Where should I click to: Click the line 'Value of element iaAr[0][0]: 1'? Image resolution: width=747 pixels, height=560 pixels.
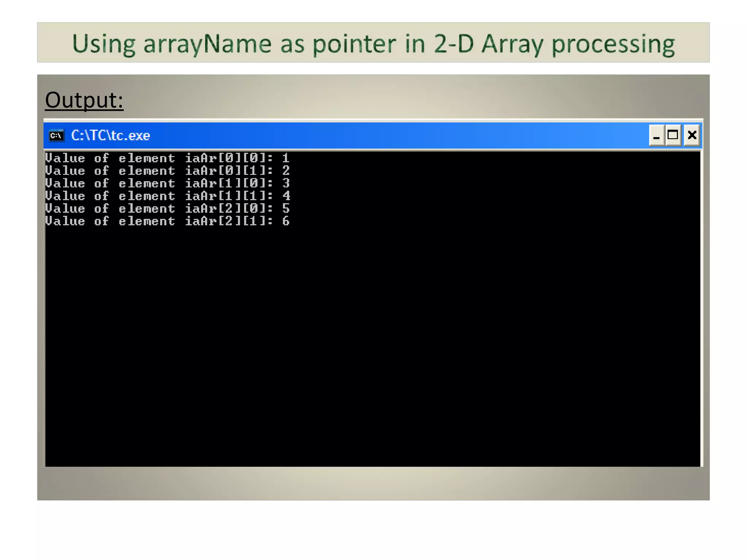[167, 158]
